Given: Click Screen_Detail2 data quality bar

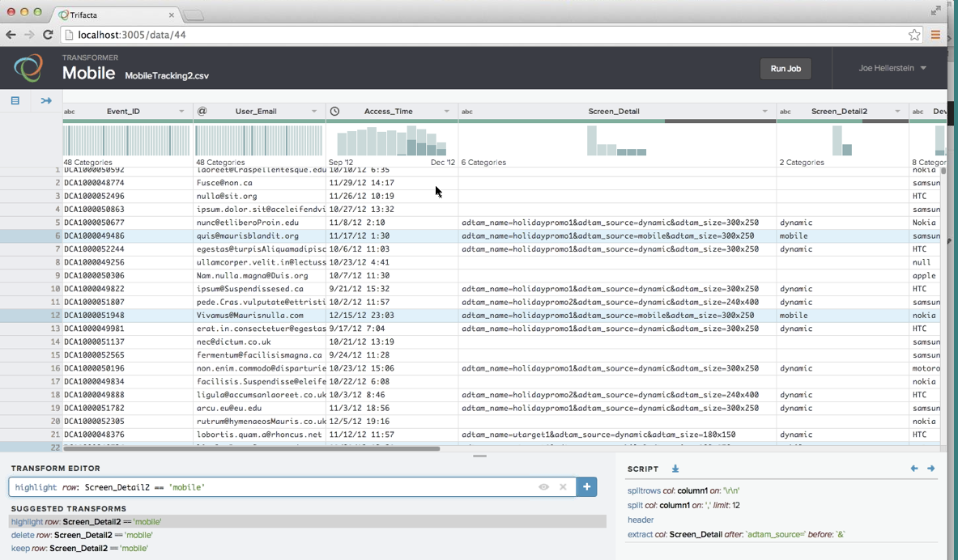Looking at the screenshot, I should [x=842, y=121].
